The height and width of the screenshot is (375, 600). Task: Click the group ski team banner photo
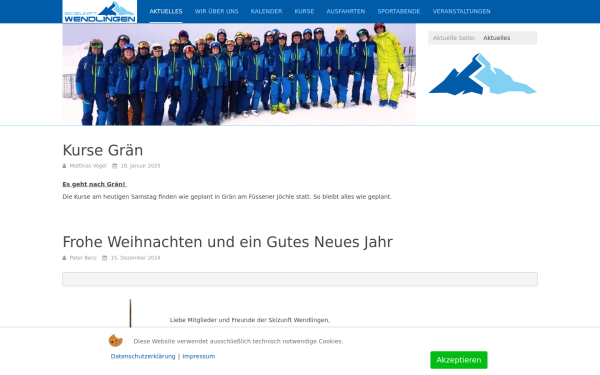[239, 74]
